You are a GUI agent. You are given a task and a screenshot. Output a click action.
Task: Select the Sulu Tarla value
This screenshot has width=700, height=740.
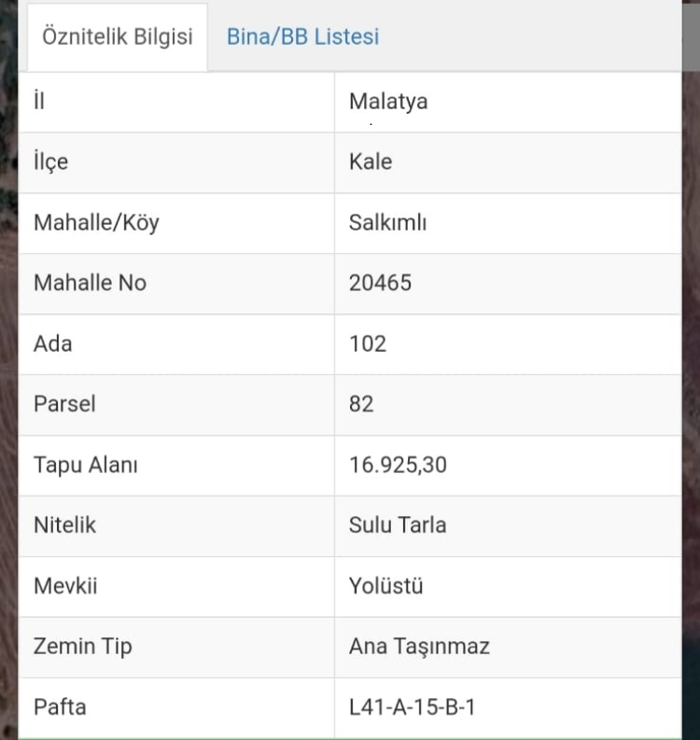click(398, 524)
